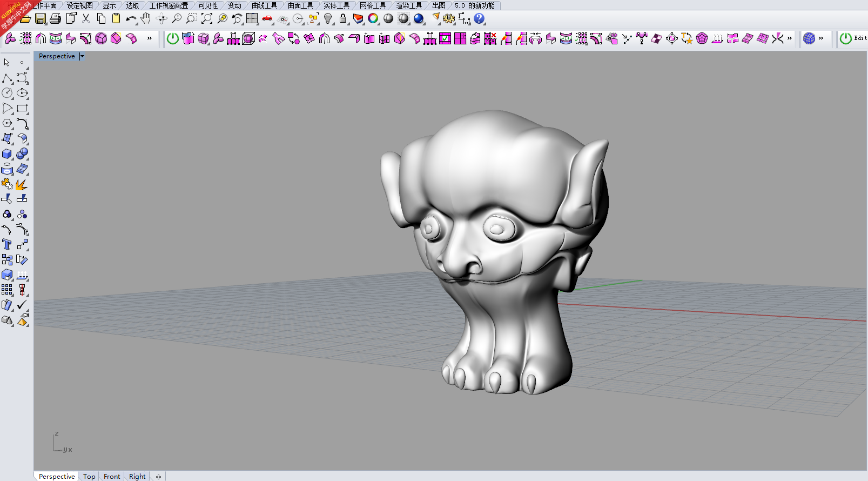Open the 曲面工具 toolbar tab
Image resolution: width=868 pixels, height=481 pixels.
(x=301, y=5)
